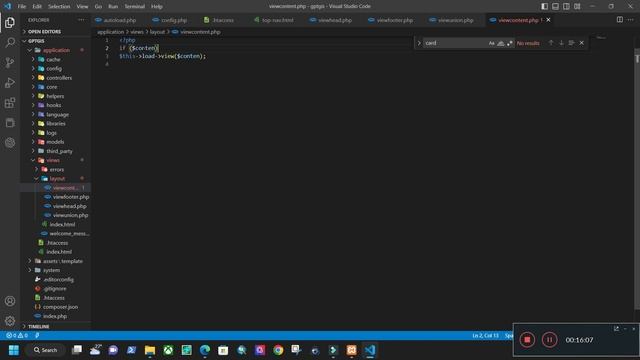Open the Source Control view
Screen dimensions: 640x360
(10, 62)
